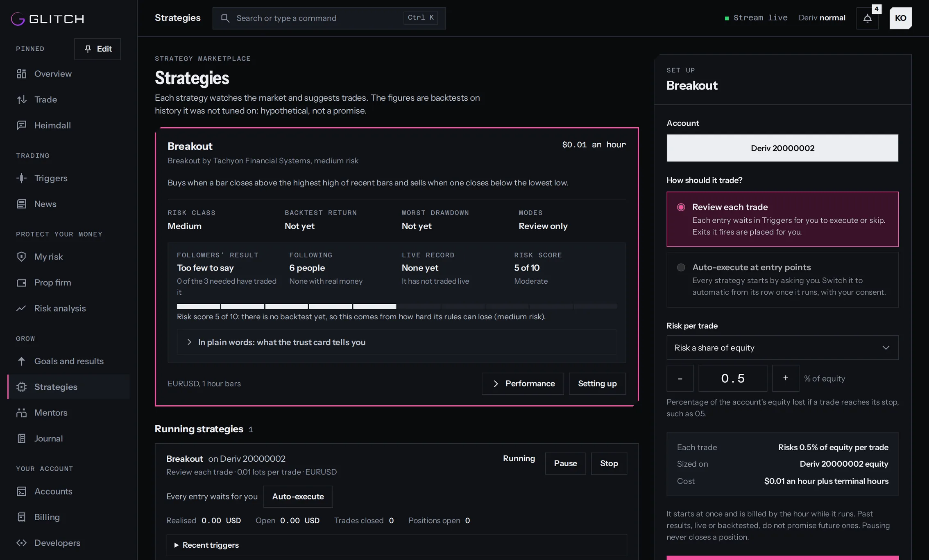Click the Goals and results arrow icon
The image size is (929, 560).
[21, 361]
